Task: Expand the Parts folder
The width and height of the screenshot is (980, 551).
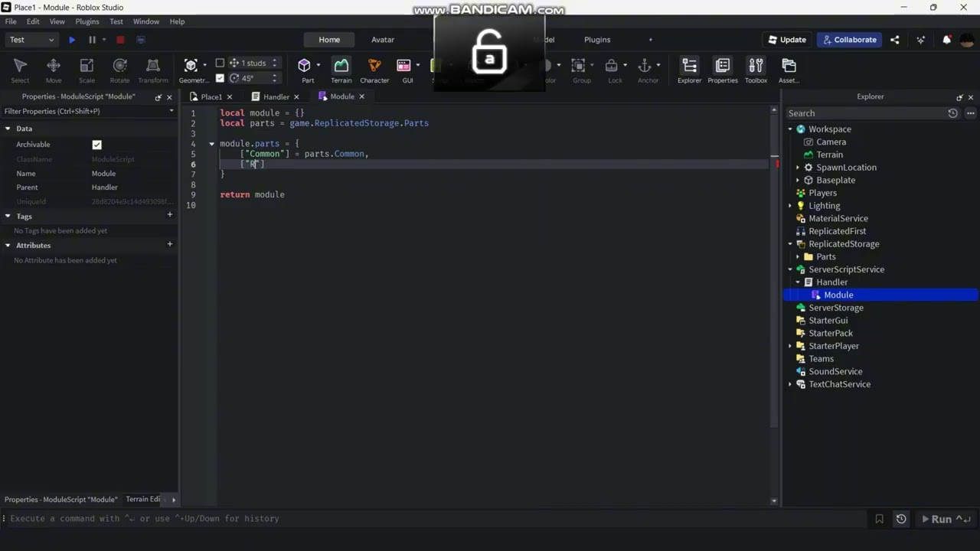Action: [x=798, y=257]
